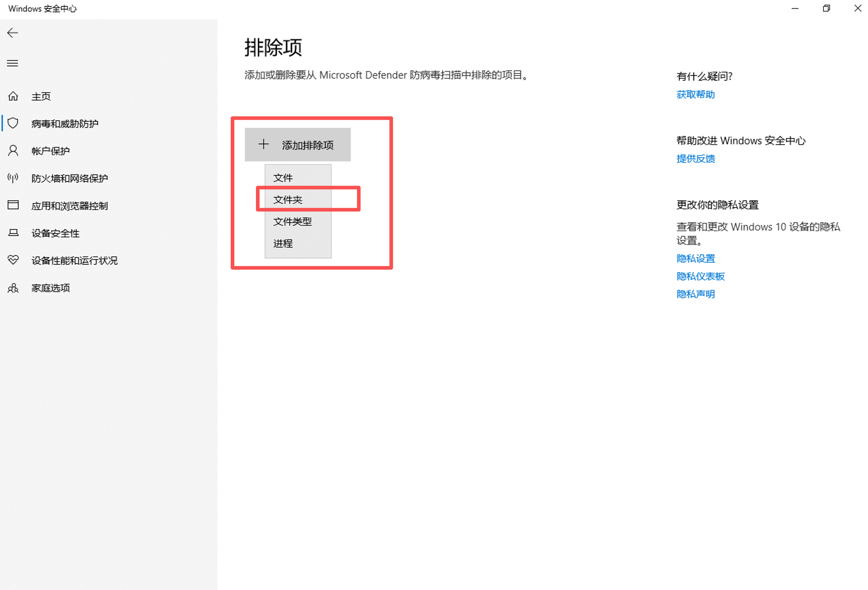
Task: Choose 进程 from the exclusion menu
Action: [298, 243]
